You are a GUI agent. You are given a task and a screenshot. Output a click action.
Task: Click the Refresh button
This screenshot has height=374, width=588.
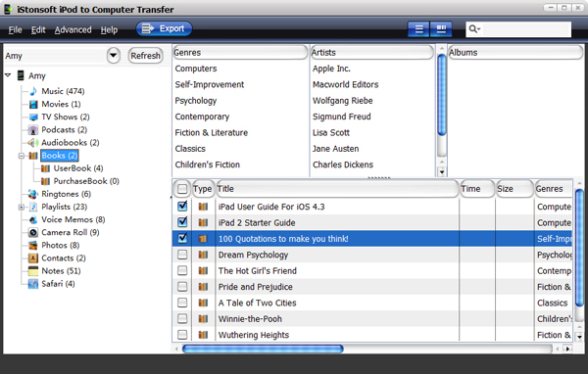coord(145,56)
